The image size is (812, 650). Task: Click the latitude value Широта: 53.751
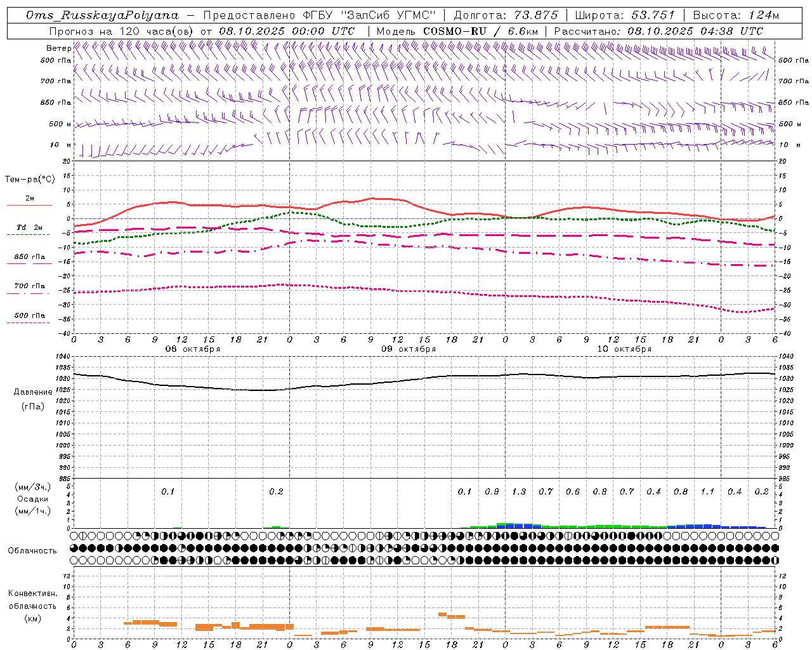point(624,15)
